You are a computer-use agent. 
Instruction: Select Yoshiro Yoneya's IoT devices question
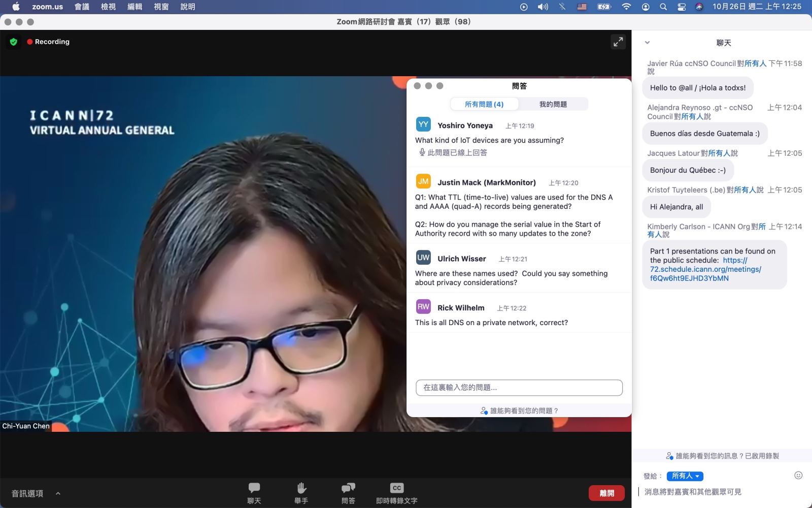pyautogui.click(x=489, y=140)
